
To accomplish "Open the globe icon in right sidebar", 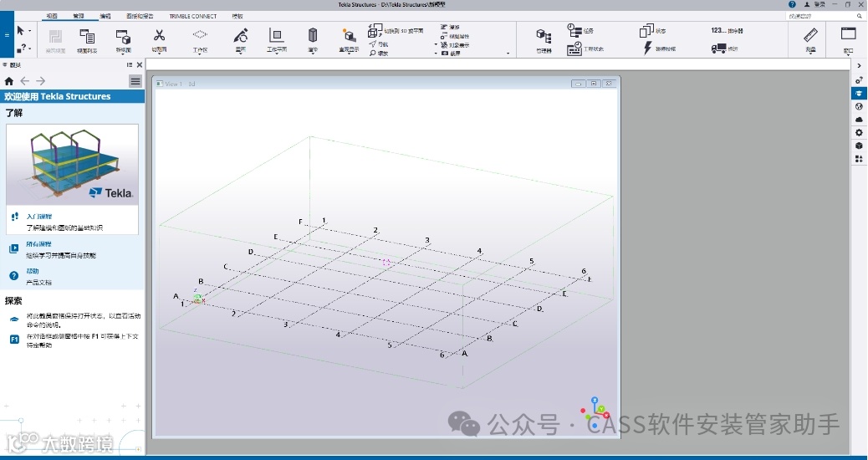I will coord(859,106).
